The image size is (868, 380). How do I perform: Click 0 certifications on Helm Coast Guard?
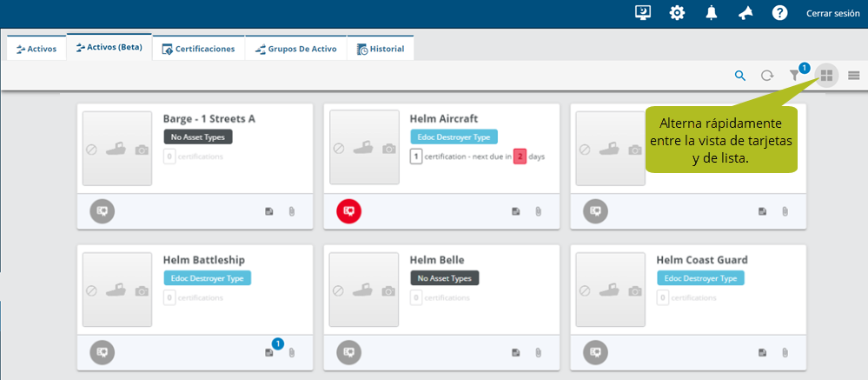click(x=686, y=298)
